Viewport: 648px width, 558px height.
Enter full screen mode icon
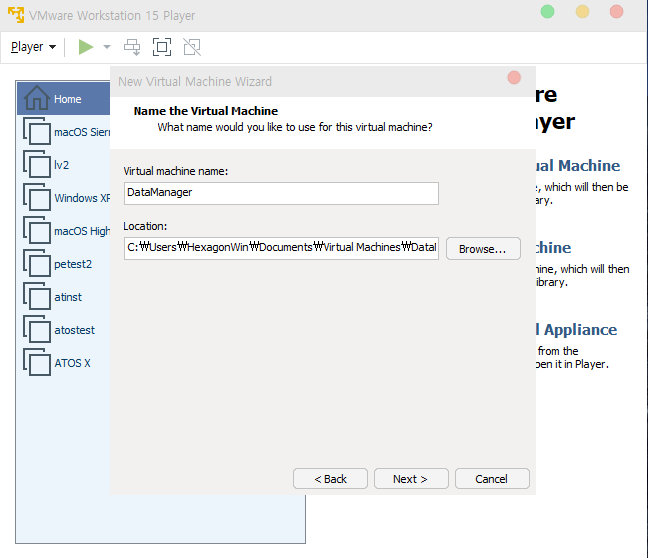coord(162,47)
